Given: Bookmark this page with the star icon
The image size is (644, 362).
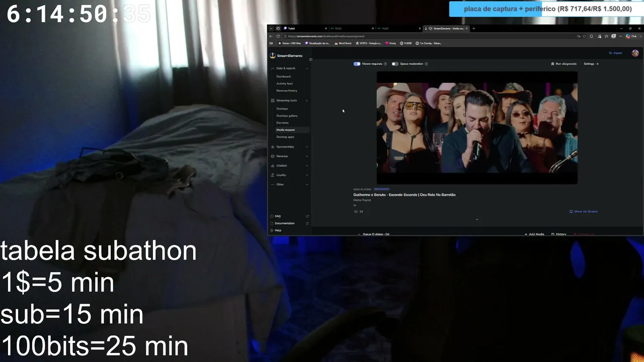Looking at the screenshot, I should (585, 36).
